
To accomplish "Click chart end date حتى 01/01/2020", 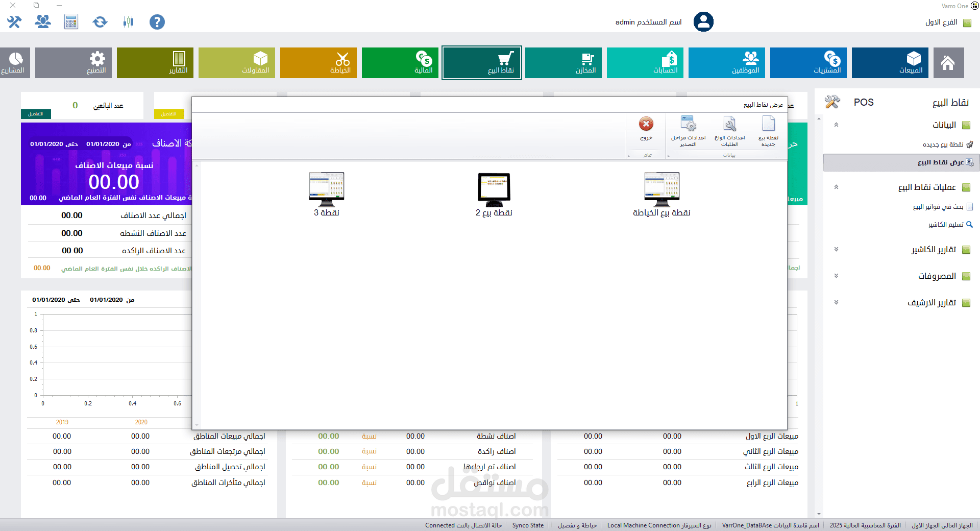I will [x=56, y=300].
